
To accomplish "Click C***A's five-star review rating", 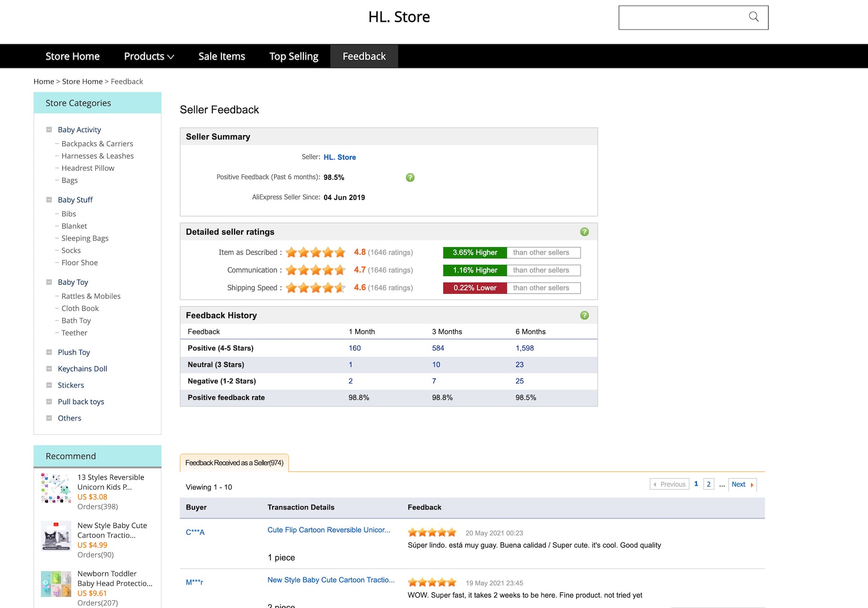I will pos(432,532).
